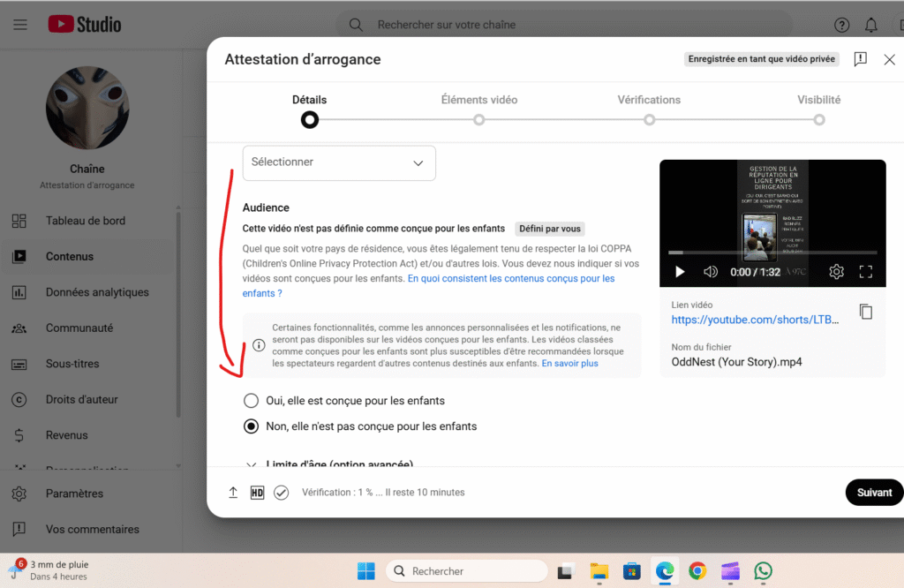Collapse sidebar with the hamburger menu

coord(19,24)
